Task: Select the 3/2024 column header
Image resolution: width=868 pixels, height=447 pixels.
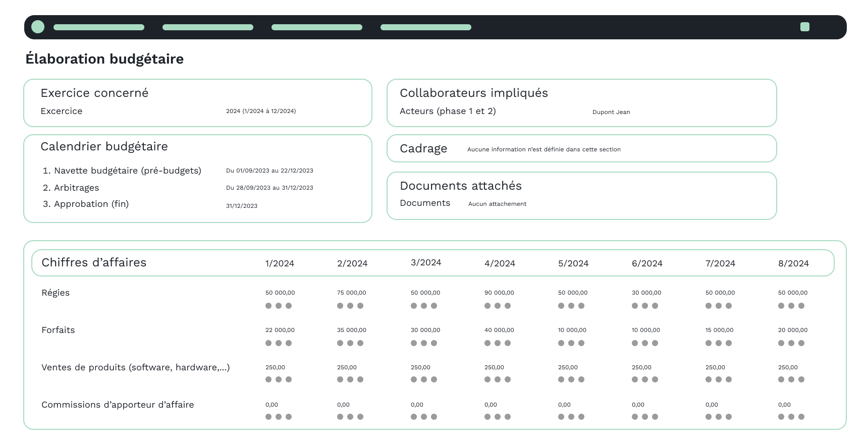Action: [x=426, y=262]
